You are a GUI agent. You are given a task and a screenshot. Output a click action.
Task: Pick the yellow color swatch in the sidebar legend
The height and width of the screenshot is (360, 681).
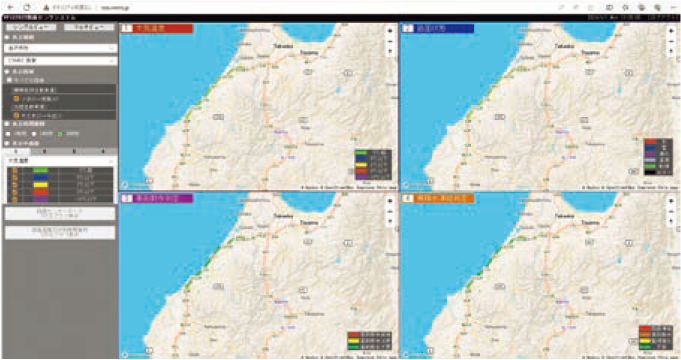[41, 185]
